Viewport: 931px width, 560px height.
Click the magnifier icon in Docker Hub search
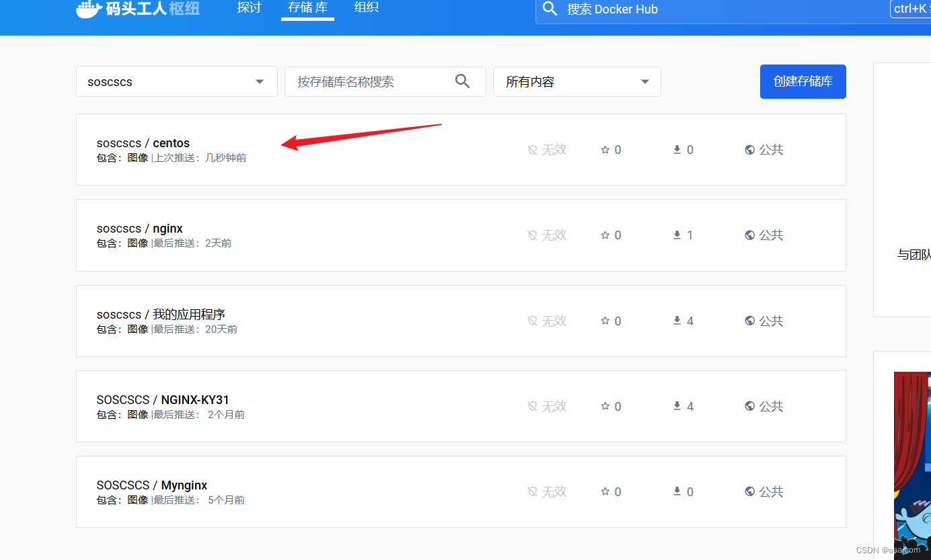[550, 9]
